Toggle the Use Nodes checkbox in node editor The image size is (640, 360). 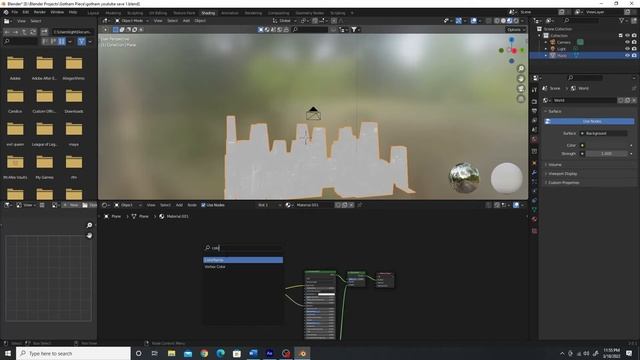pyautogui.click(x=203, y=205)
